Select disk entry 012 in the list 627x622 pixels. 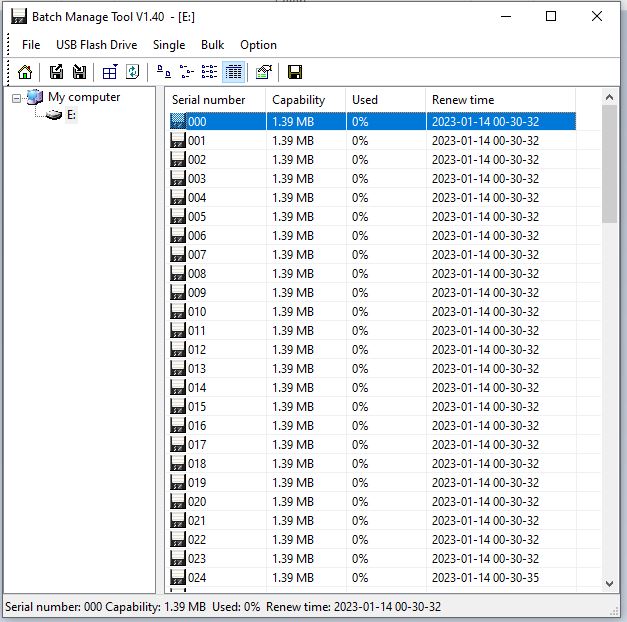pyautogui.click(x=197, y=350)
